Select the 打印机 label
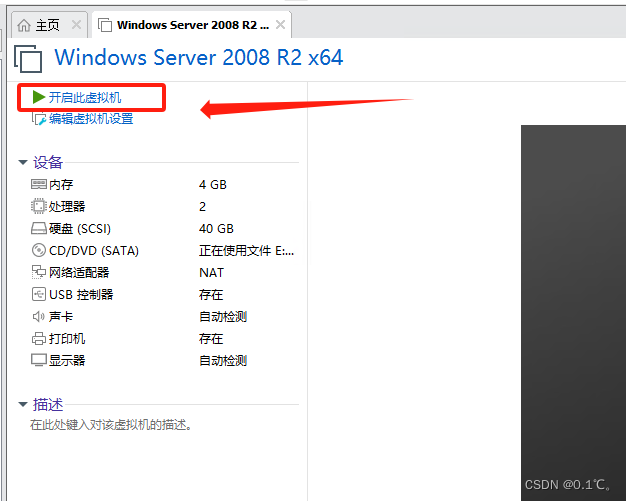626x501 pixels. [x=67, y=339]
